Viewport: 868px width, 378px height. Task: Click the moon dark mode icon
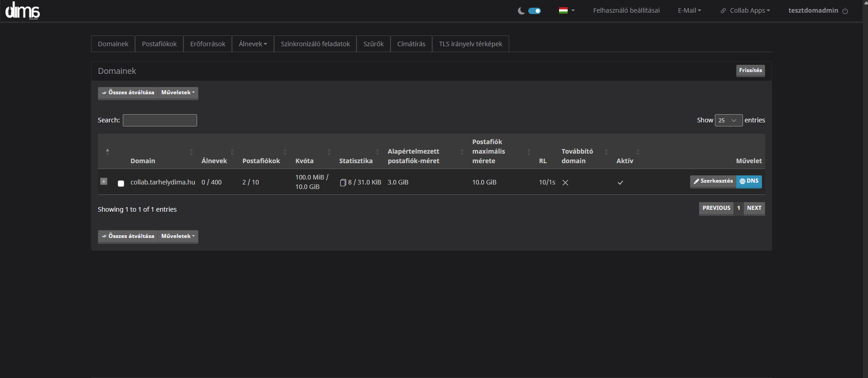coord(521,11)
